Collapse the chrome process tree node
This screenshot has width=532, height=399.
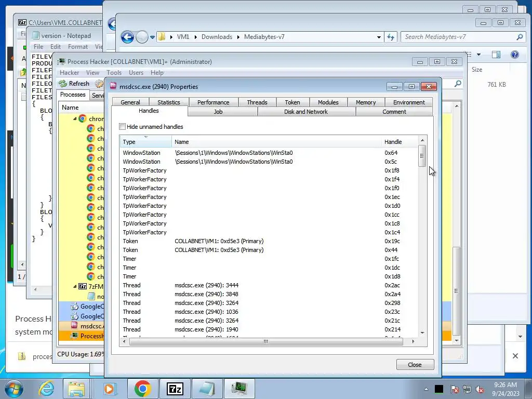75,119
